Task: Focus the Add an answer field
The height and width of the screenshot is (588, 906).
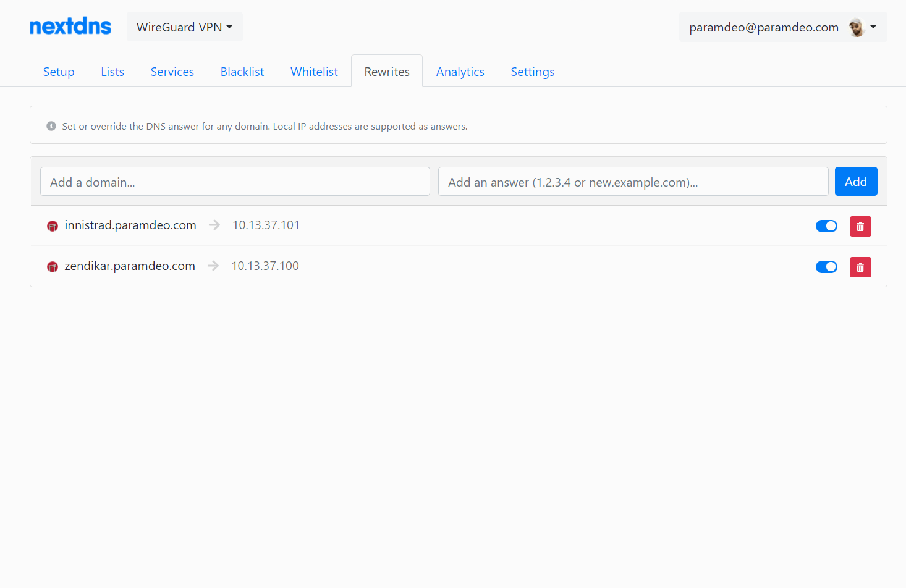Action: [x=633, y=182]
